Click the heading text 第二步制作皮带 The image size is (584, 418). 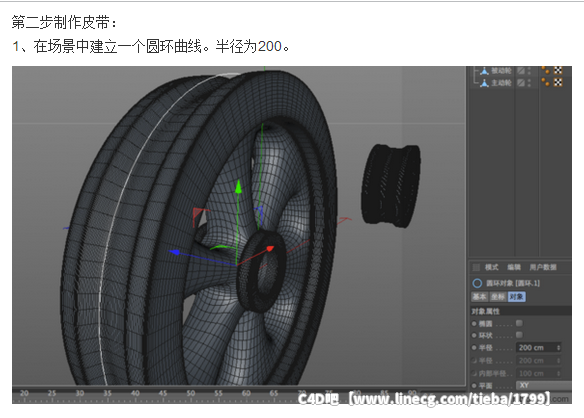click(x=61, y=22)
